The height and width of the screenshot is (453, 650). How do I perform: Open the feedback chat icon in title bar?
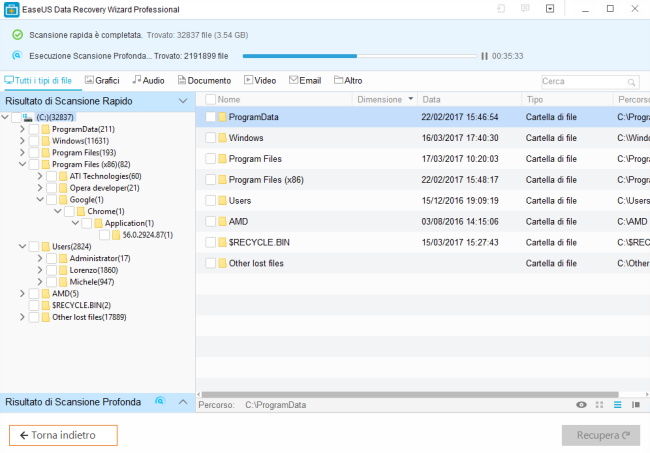click(525, 9)
